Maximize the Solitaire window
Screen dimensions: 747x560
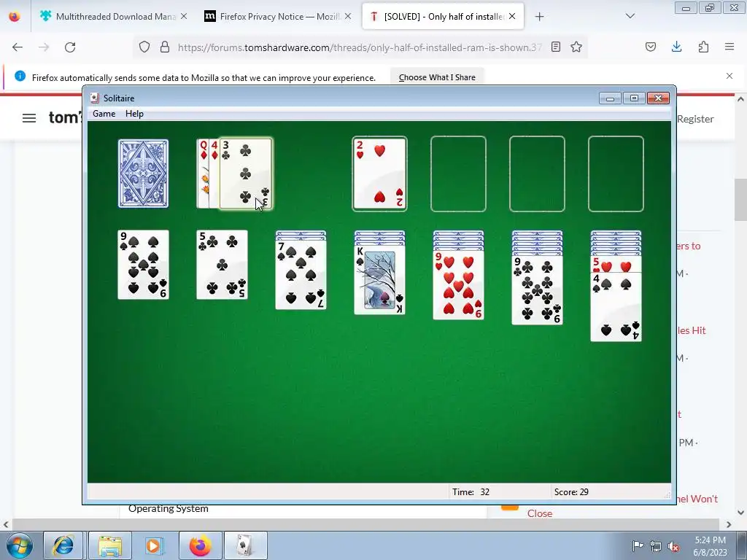point(634,98)
